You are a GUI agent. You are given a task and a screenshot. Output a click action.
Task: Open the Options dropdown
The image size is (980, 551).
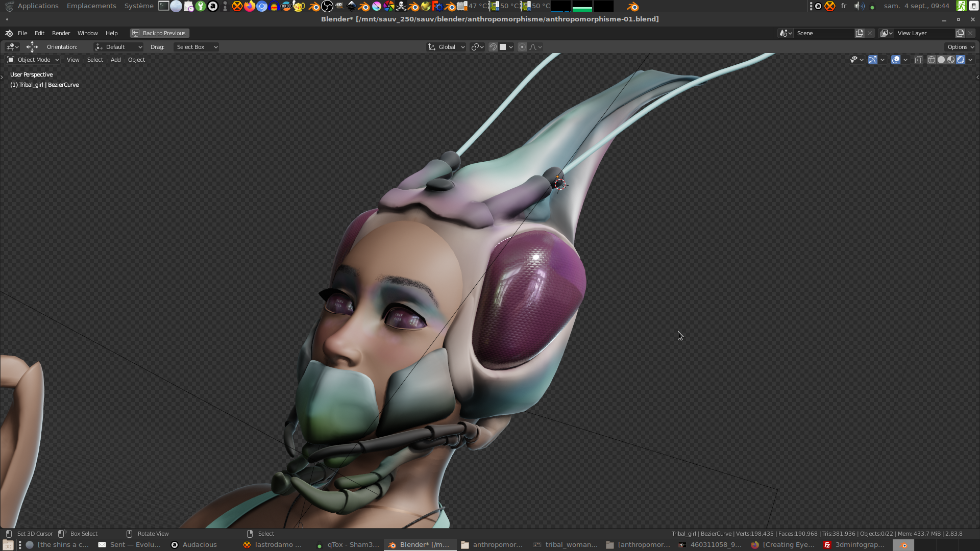click(960, 47)
